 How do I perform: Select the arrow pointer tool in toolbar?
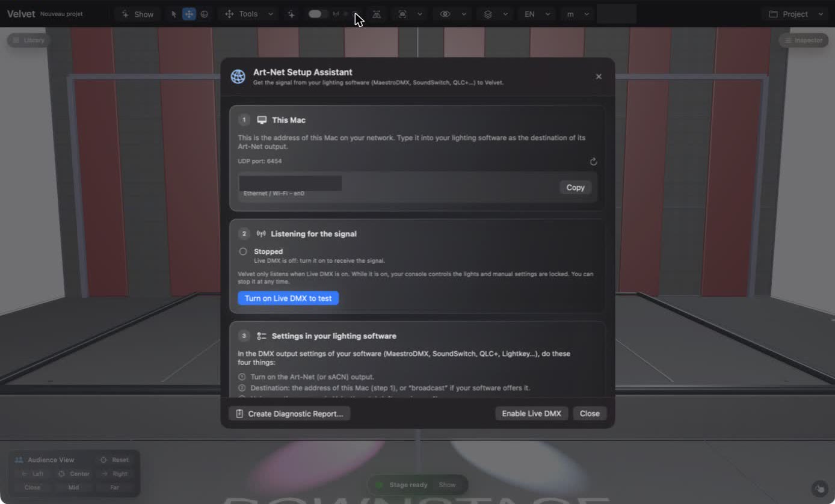pos(174,14)
